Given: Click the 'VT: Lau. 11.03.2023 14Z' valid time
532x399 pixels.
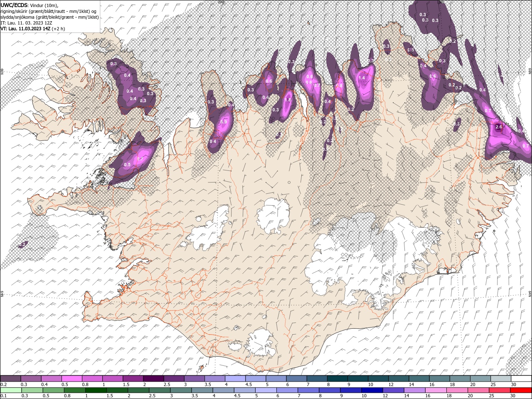Looking at the screenshot, I should (x=25, y=29).
